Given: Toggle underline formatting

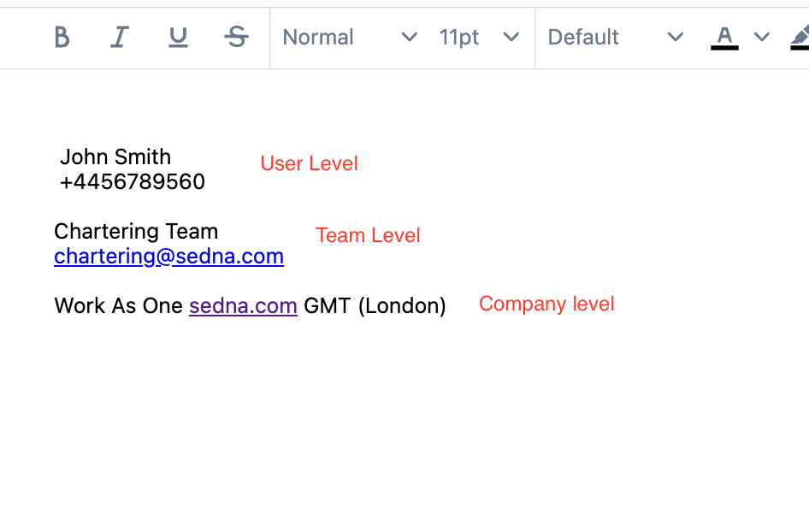Looking at the screenshot, I should click(178, 37).
